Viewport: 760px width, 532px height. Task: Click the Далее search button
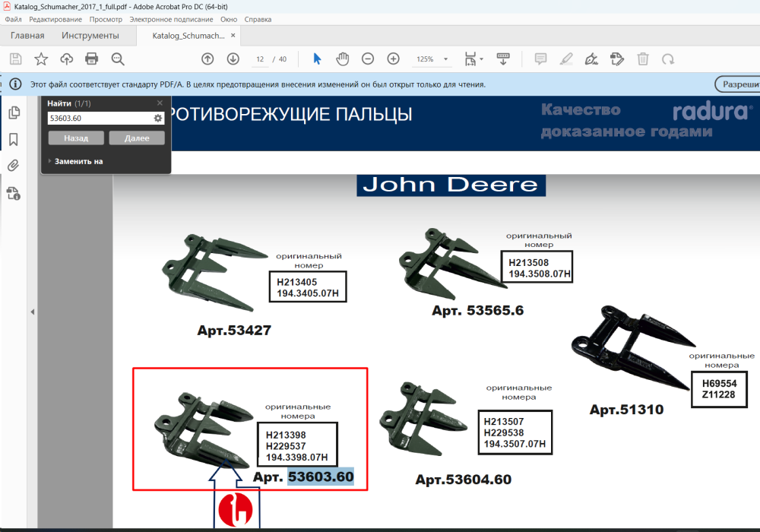coord(137,138)
